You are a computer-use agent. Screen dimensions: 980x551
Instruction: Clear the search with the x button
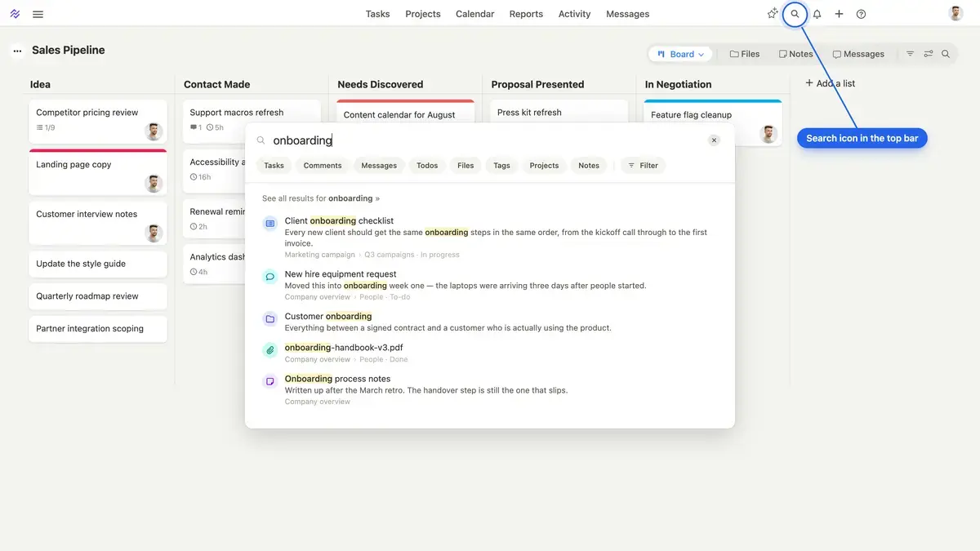point(714,140)
